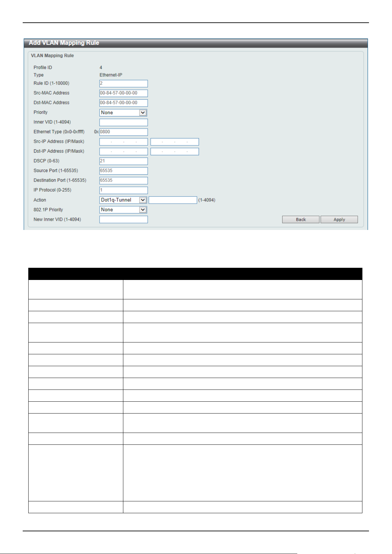The height and width of the screenshot is (554, 392).
Task: Click the Profile ID value 4
Action: coord(101,67)
